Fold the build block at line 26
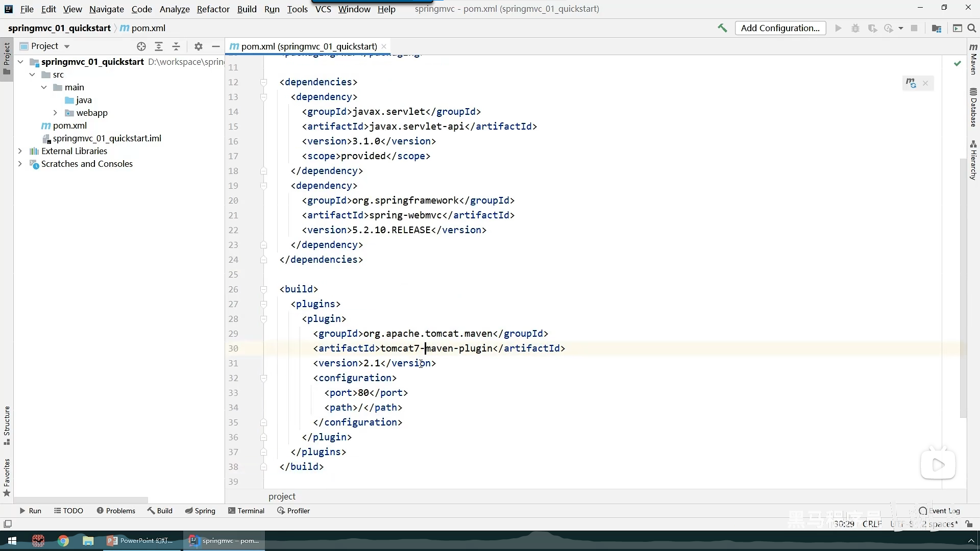The height and width of the screenshot is (551, 980). coord(264,289)
